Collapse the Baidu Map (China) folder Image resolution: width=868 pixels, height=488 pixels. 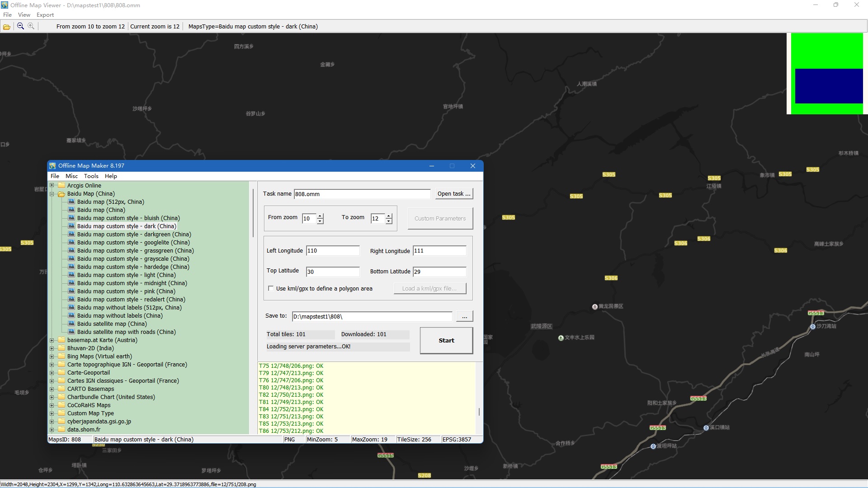point(52,194)
